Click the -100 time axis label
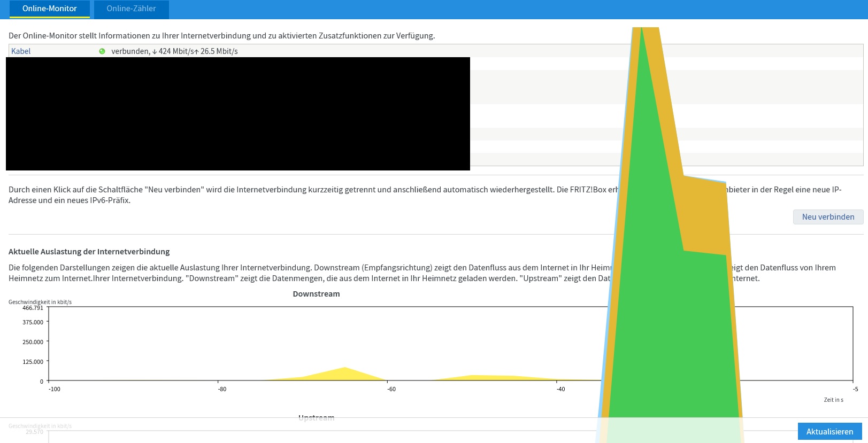 (x=55, y=389)
